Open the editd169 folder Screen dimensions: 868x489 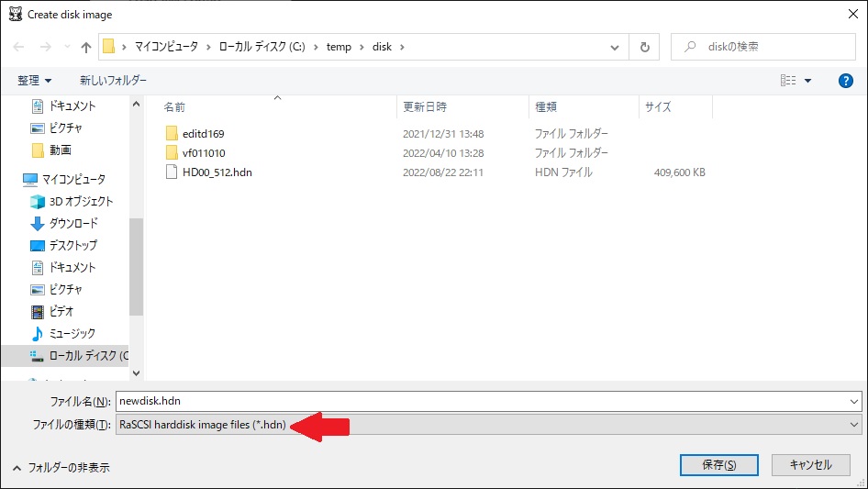pos(203,134)
